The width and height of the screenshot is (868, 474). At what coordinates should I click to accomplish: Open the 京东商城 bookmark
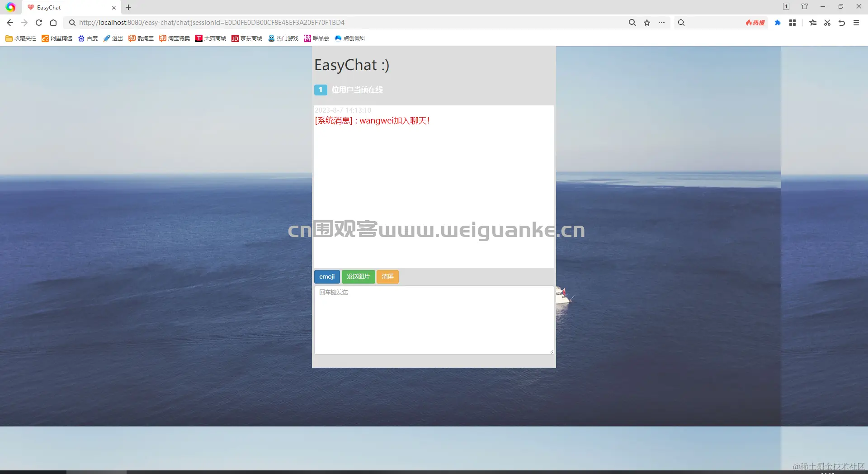[247, 38]
